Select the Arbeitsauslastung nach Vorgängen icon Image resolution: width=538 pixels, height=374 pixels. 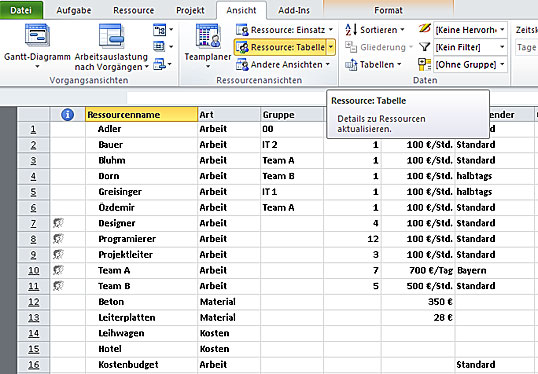pyautogui.click(x=111, y=36)
